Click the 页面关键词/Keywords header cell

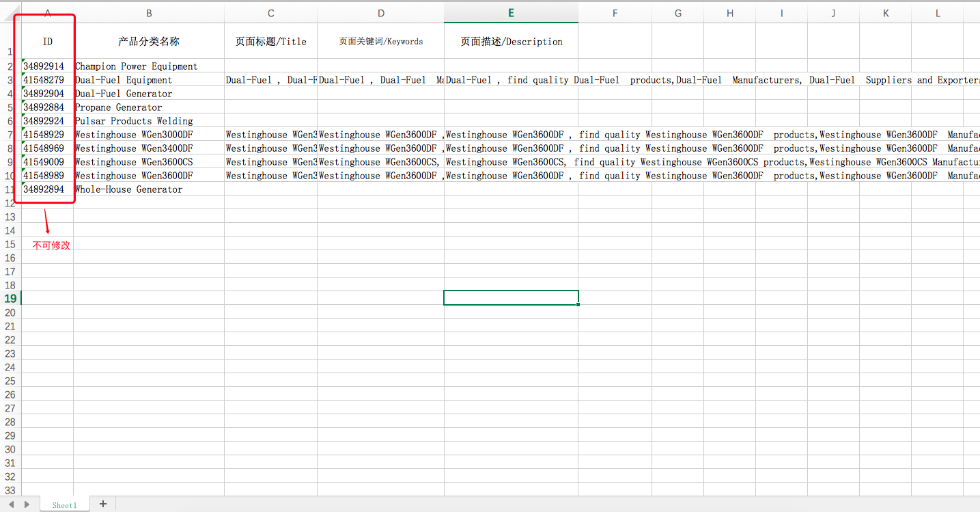(x=380, y=42)
